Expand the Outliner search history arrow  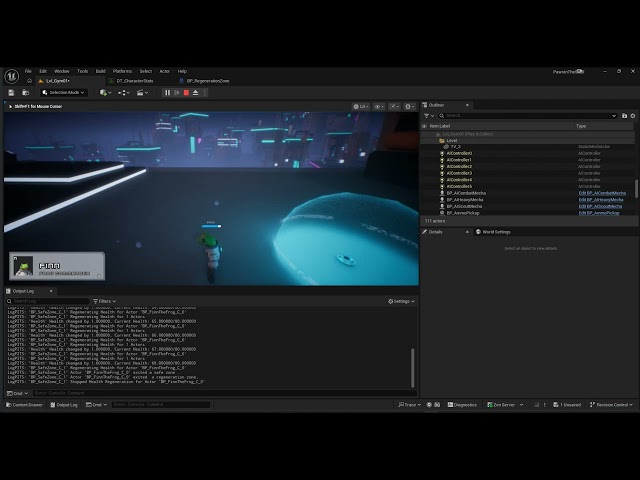coord(614,116)
